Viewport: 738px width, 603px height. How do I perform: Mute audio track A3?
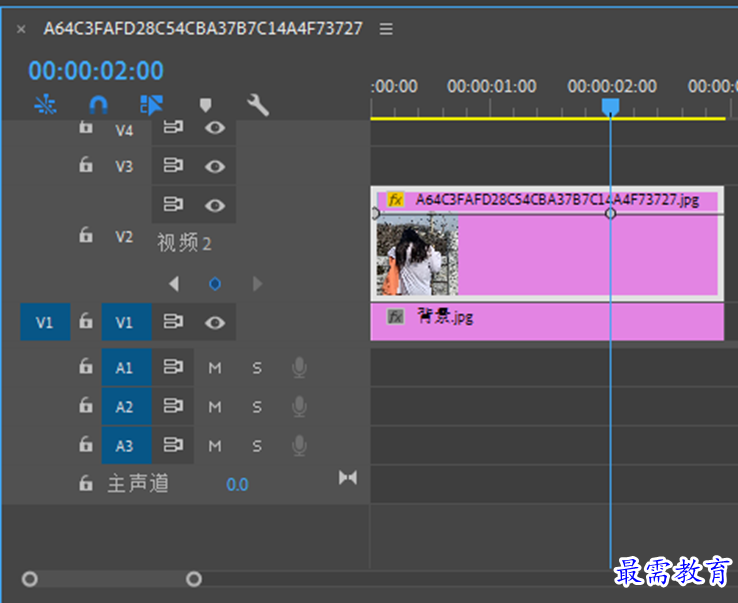click(x=215, y=446)
